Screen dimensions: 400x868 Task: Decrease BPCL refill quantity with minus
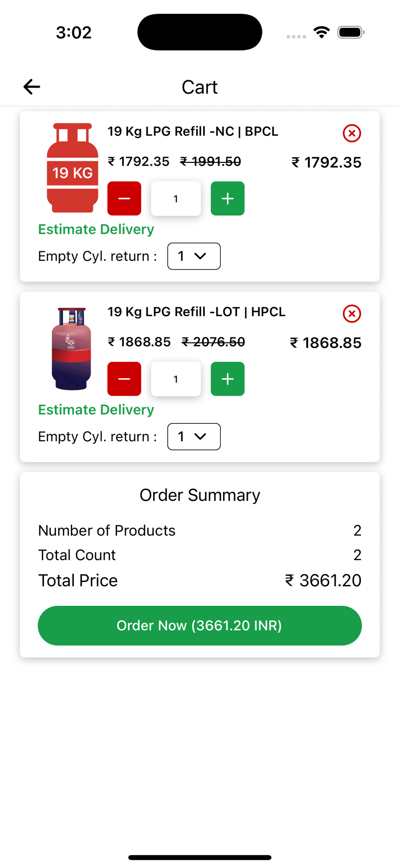tap(124, 199)
